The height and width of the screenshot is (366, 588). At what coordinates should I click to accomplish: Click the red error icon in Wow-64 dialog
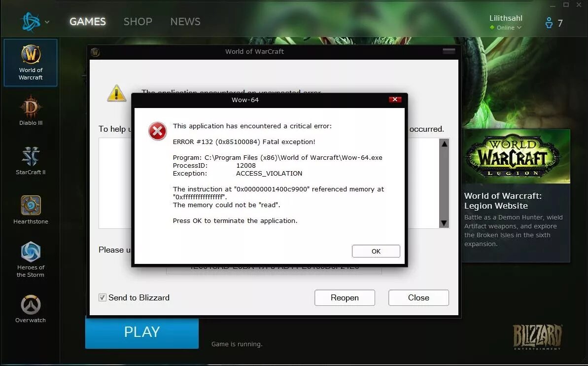[x=158, y=131]
